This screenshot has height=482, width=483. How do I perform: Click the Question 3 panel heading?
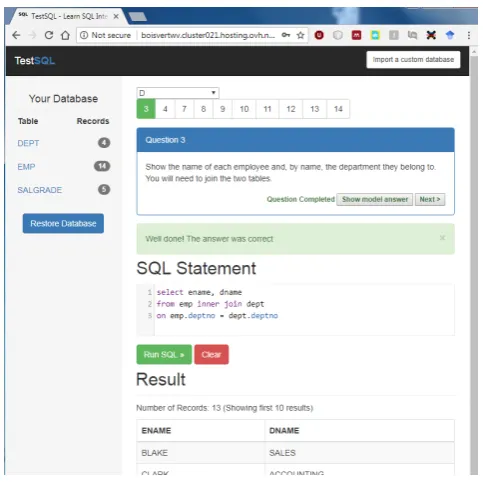[x=295, y=140]
